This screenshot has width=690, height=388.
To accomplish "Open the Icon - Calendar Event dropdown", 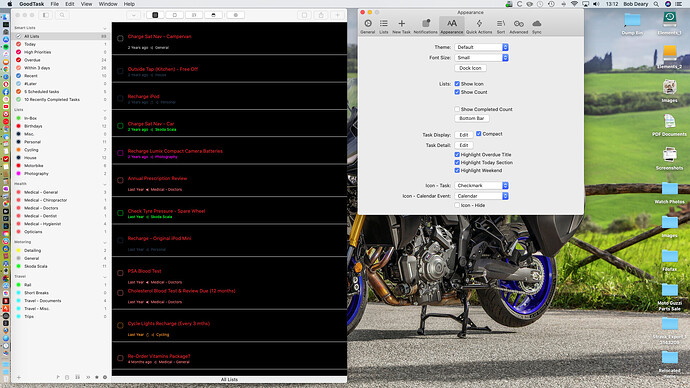I will 481,196.
